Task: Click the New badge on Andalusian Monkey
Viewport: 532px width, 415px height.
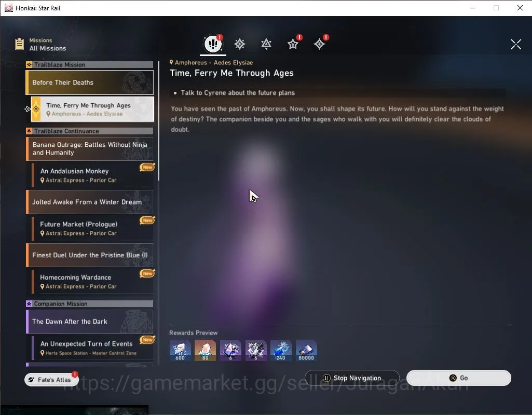Action: (147, 167)
